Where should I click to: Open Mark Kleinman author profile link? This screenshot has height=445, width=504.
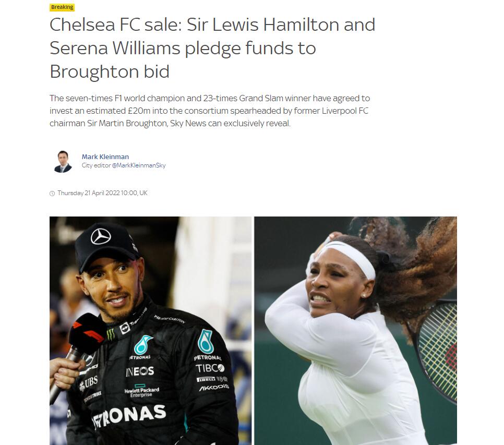coord(105,157)
